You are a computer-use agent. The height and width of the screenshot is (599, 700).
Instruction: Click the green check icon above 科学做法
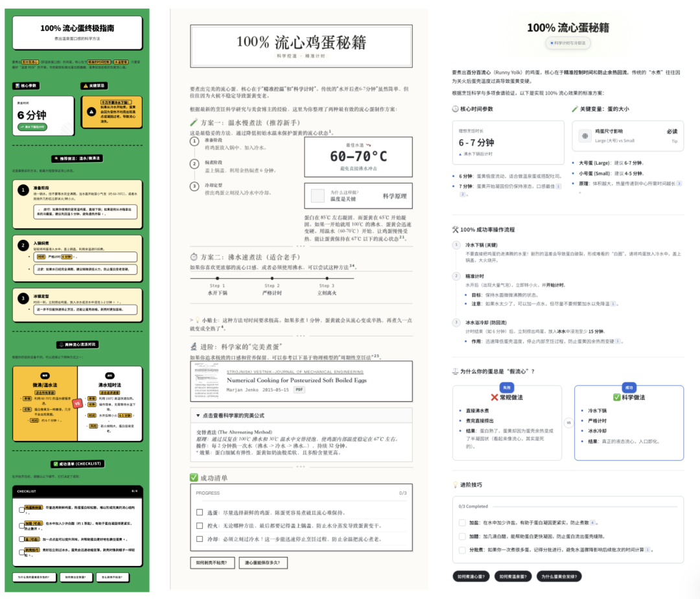click(x=616, y=397)
